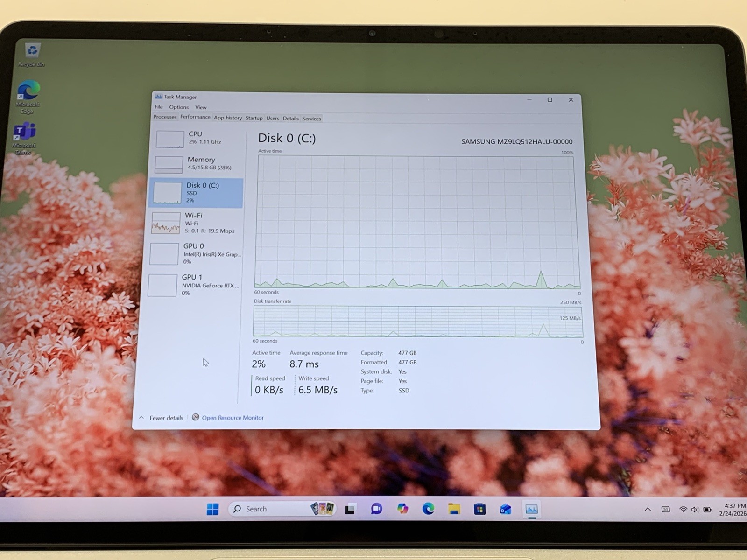This screenshot has height=560, width=747.
Task: Click Open Resource Monitor link
Action: pos(233,418)
